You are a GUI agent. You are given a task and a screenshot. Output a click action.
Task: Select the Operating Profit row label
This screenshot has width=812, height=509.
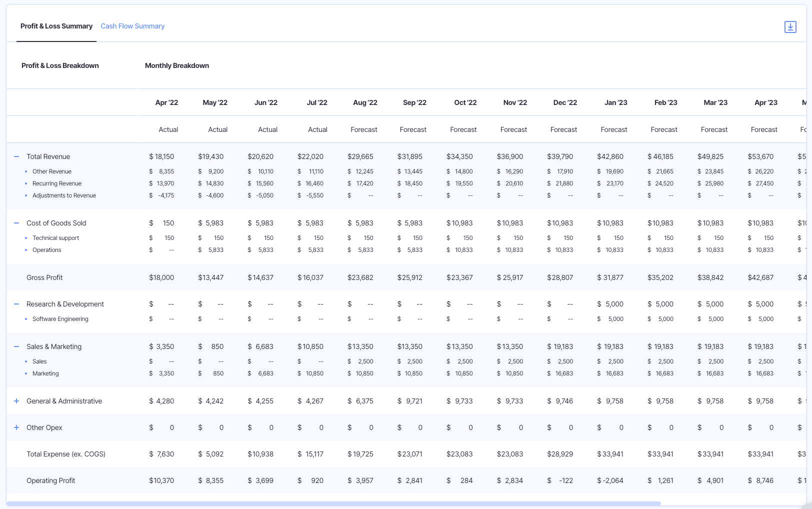(51, 480)
